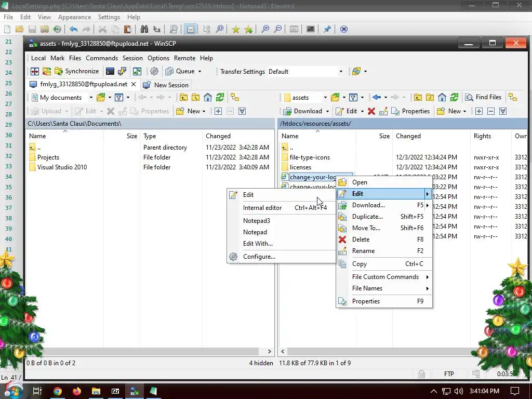This screenshot has width=532, height=399.
Task: Refresh the local panel directory listing
Action: 220,98
